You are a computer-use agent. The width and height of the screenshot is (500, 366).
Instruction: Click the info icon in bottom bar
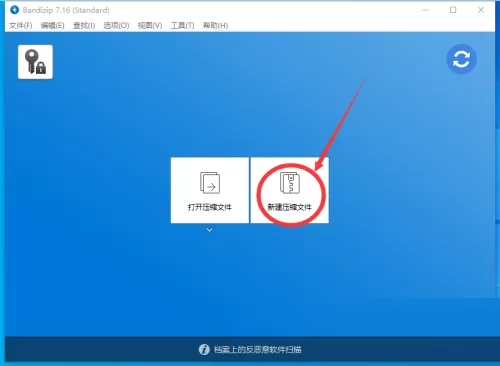[204, 349]
